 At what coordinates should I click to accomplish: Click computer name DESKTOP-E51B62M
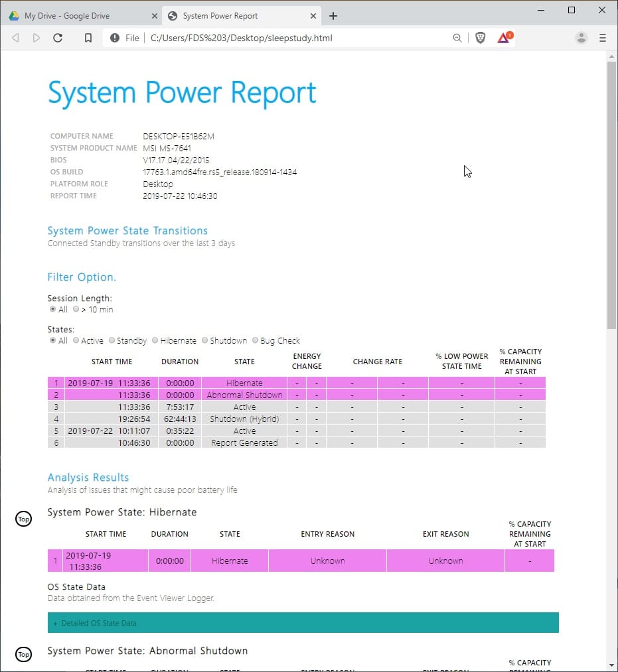pyautogui.click(x=179, y=136)
